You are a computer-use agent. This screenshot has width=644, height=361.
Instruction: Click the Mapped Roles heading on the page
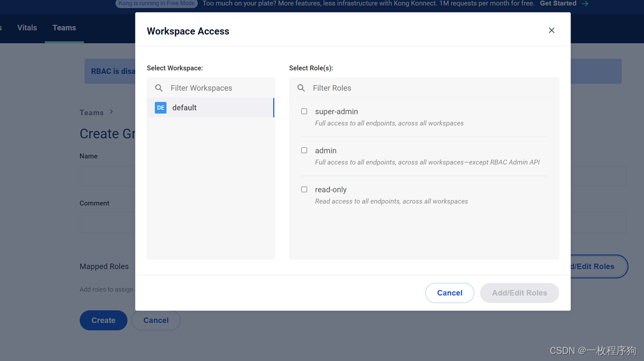point(104,266)
